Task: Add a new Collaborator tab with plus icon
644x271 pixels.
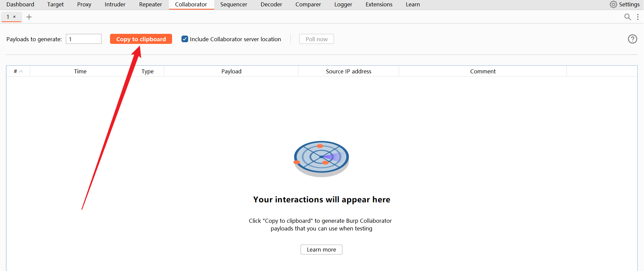Action: [29, 17]
